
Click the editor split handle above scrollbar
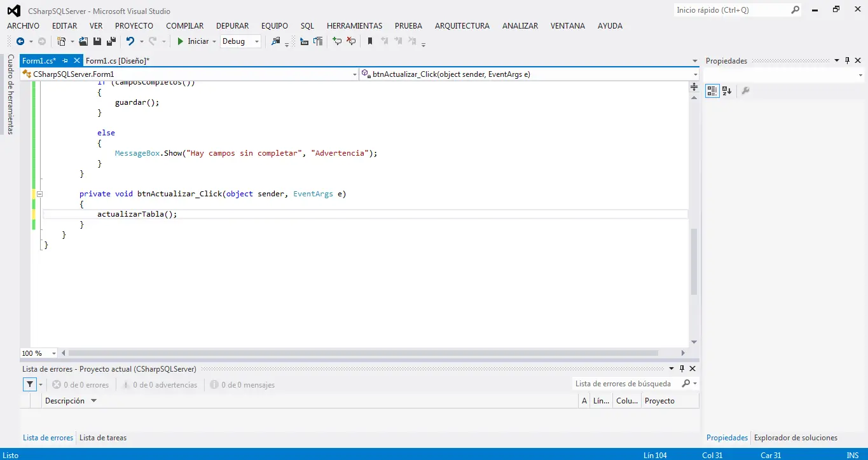(x=694, y=86)
